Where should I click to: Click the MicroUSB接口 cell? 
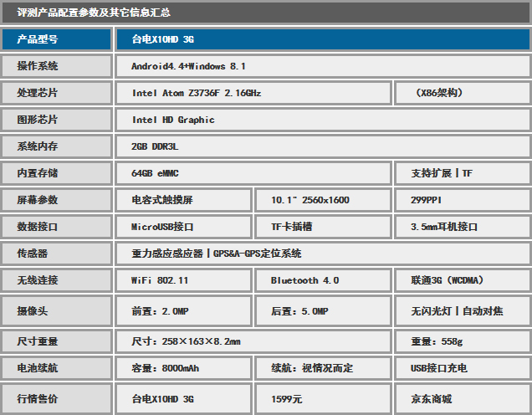coord(183,227)
